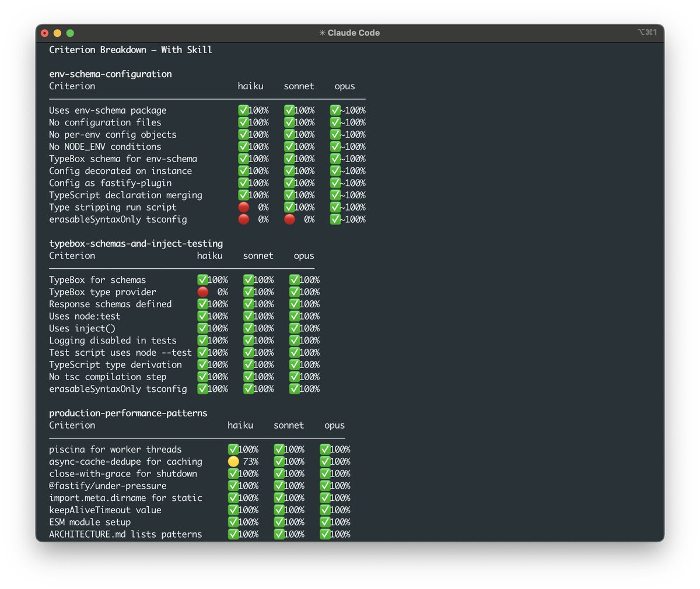Close the Claude Code window
The image size is (700, 589).
click(44, 33)
